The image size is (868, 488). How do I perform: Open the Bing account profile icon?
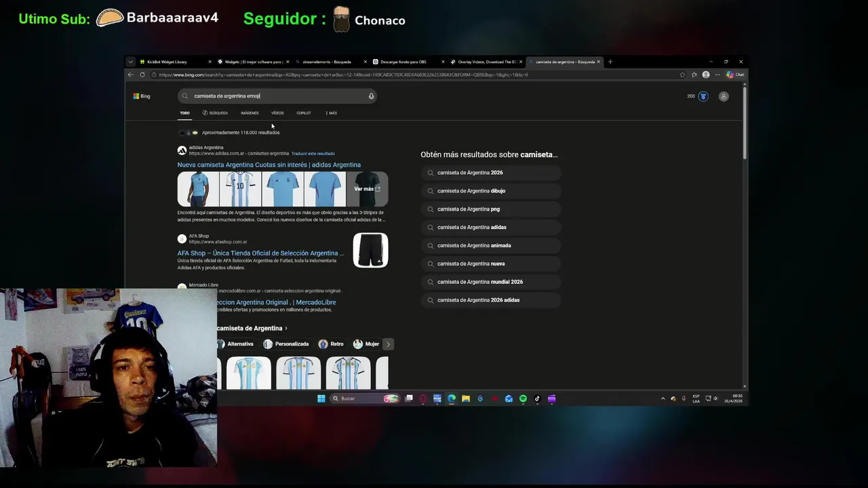point(724,96)
